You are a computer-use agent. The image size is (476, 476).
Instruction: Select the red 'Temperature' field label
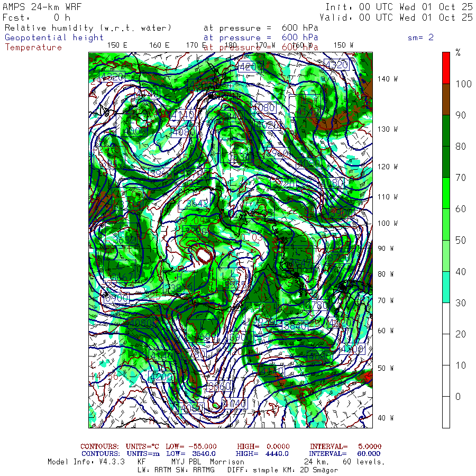click(x=33, y=47)
